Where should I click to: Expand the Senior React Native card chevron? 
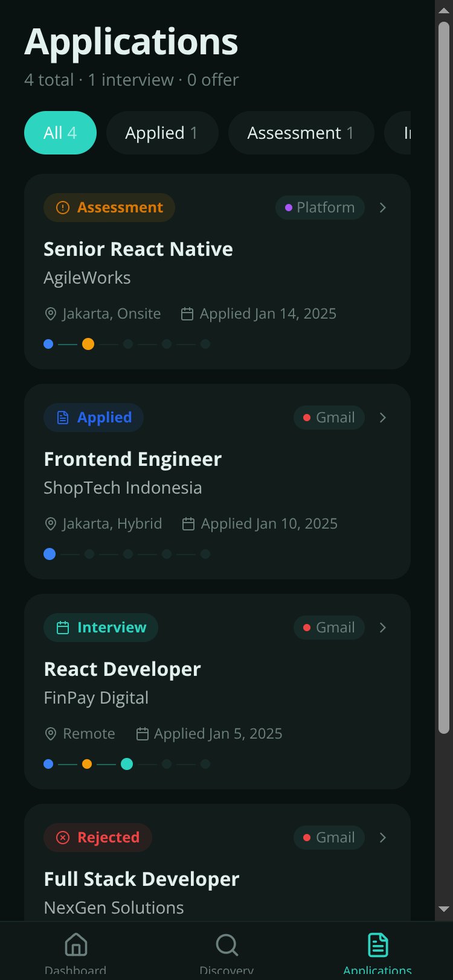click(382, 208)
